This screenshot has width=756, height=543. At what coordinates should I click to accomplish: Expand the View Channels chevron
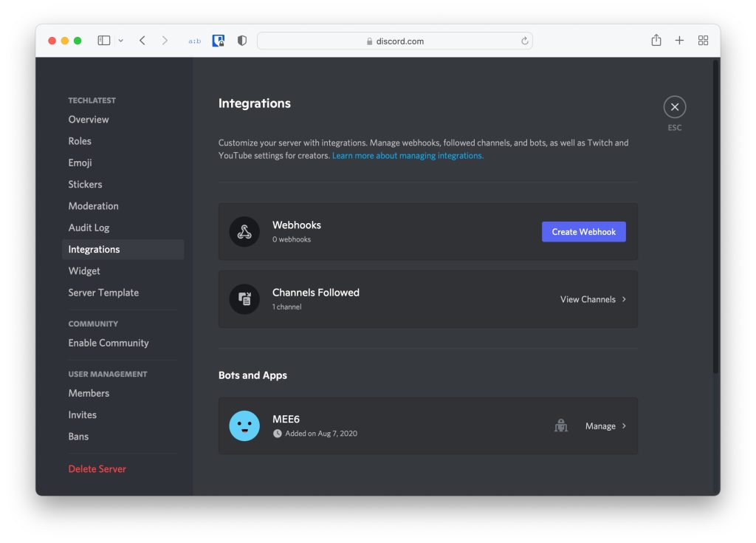624,299
